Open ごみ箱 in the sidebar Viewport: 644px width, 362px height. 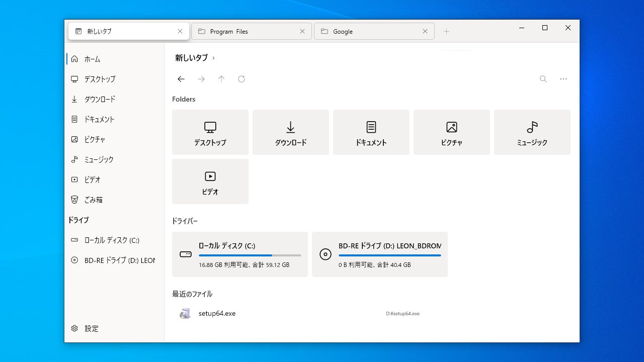pos(115,200)
